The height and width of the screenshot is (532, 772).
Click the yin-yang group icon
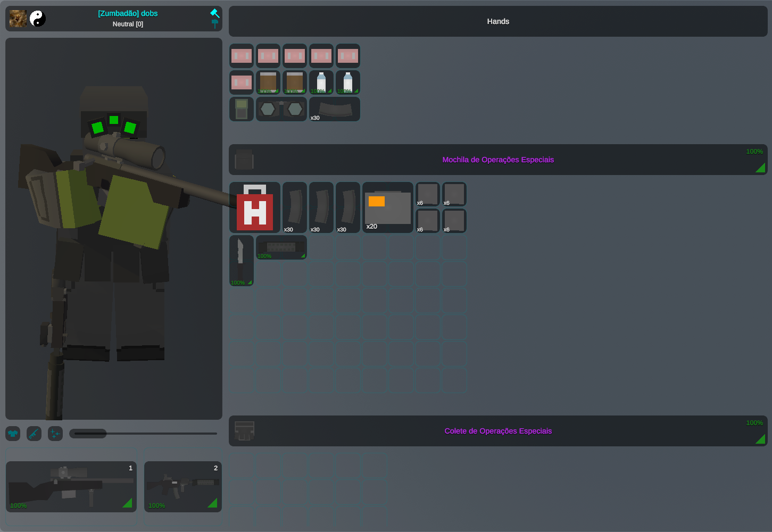37,19
